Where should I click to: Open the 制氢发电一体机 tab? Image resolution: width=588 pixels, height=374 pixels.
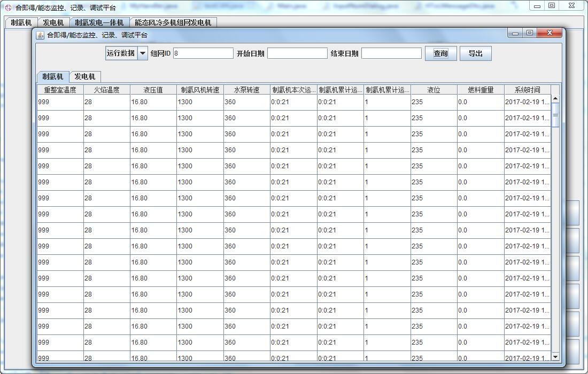click(99, 22)
